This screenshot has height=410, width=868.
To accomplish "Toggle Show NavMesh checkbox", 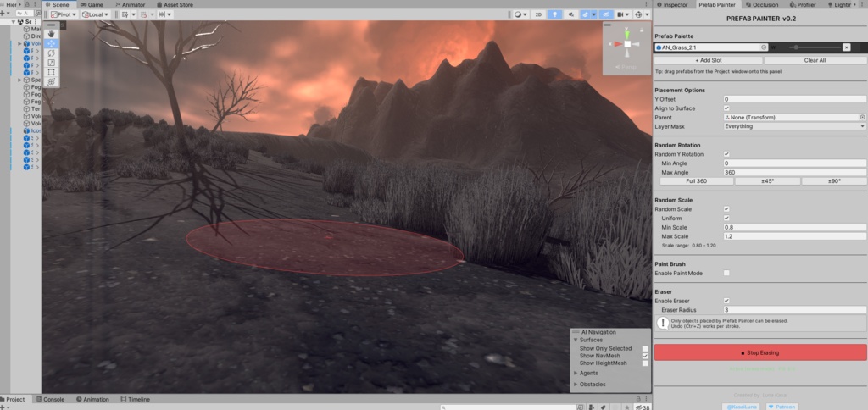I will 645,356.
